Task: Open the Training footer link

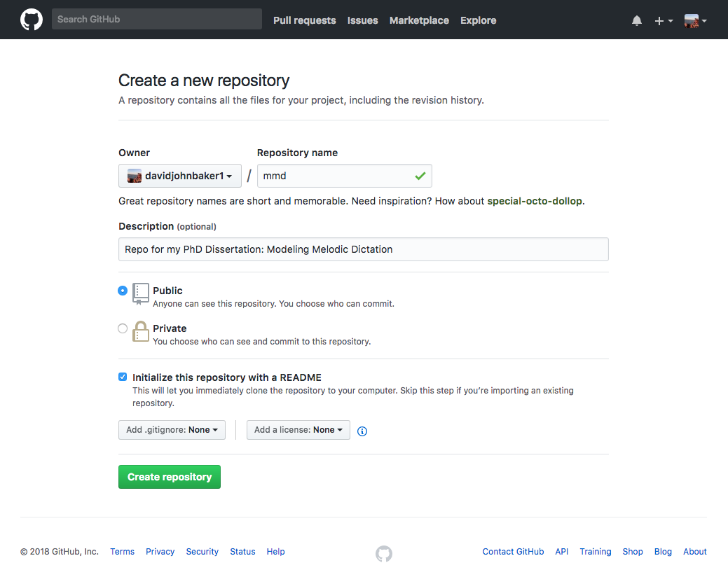Action: pos(595,552)
